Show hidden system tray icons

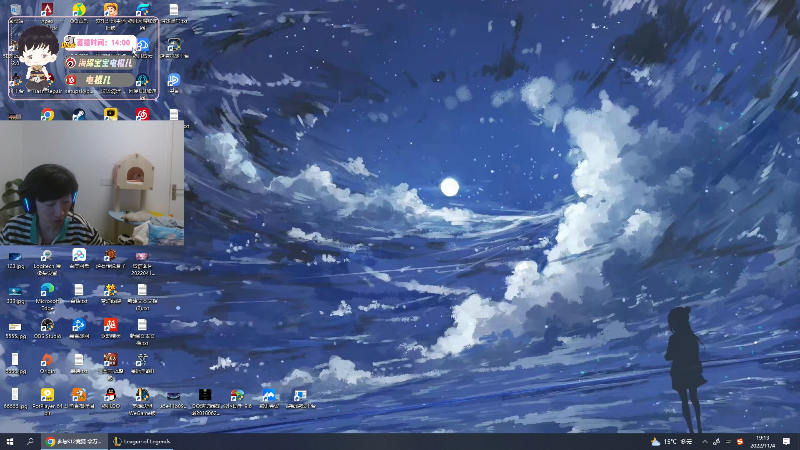click(705, 441)
